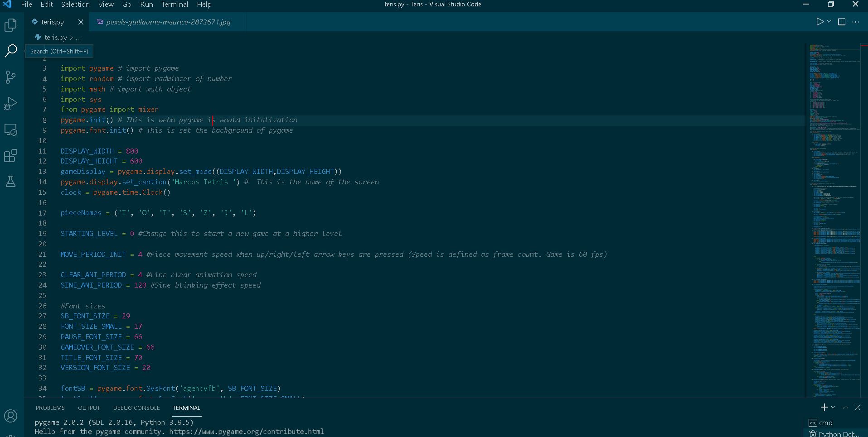Click the 'Marcos Tetris' caption string

[x=203, y=182]
